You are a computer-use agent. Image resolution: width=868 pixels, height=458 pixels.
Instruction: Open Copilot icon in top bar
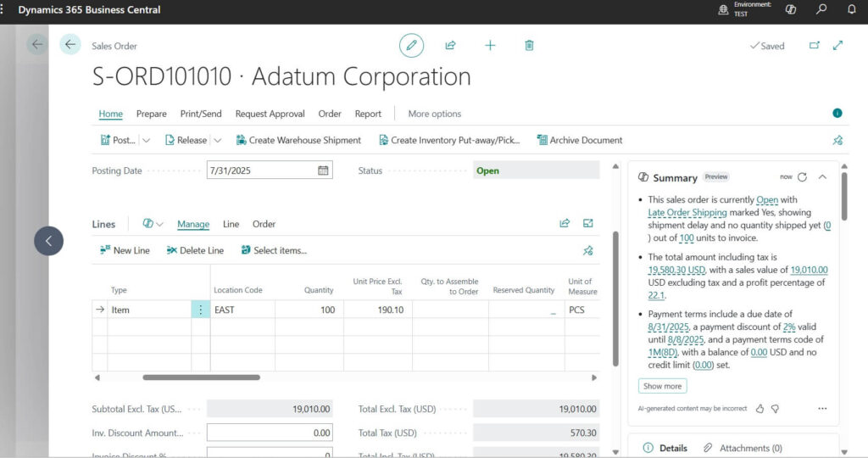(x=791, y=9)
